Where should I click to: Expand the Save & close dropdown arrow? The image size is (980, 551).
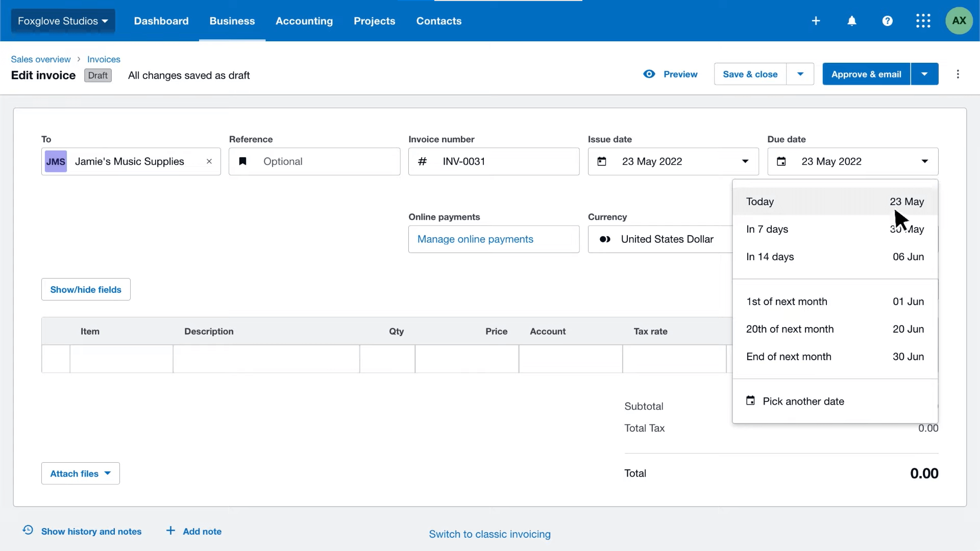click(800, 74)
